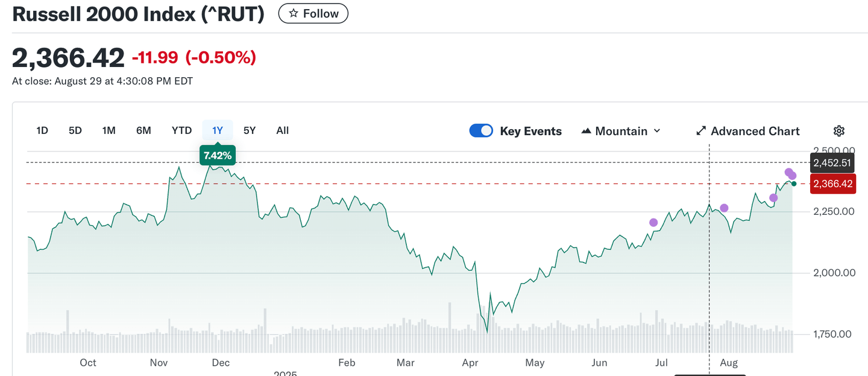The height and width of the screenshot is (376, 868).
Task: Select the 5D time range tab
Action: click(75, 130)
